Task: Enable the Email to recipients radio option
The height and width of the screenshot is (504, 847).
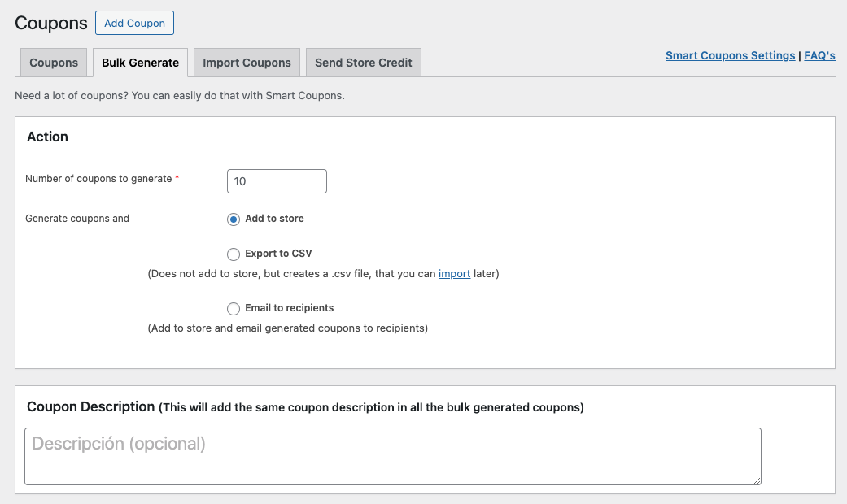Action: [x=234, y=309]
